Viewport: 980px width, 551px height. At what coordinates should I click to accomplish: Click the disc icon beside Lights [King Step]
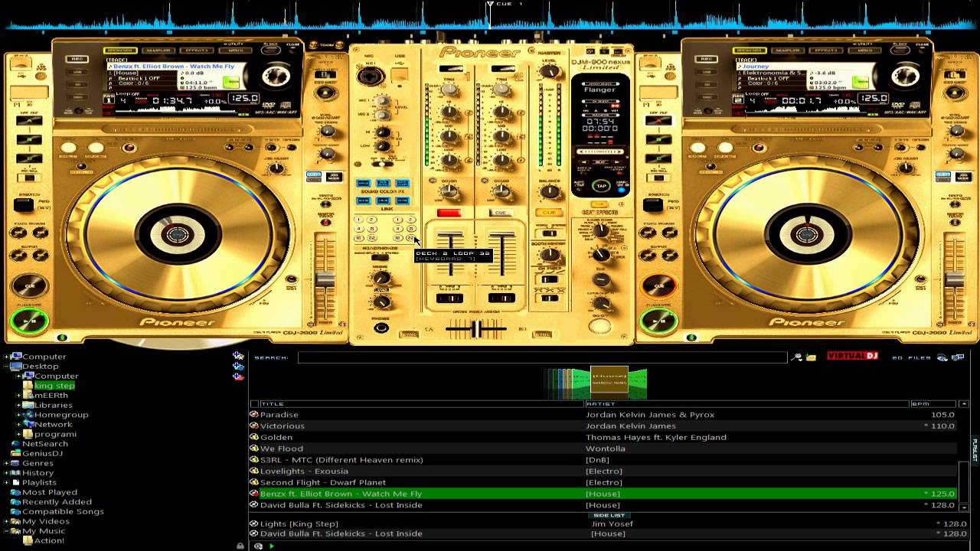coord(254,524)
